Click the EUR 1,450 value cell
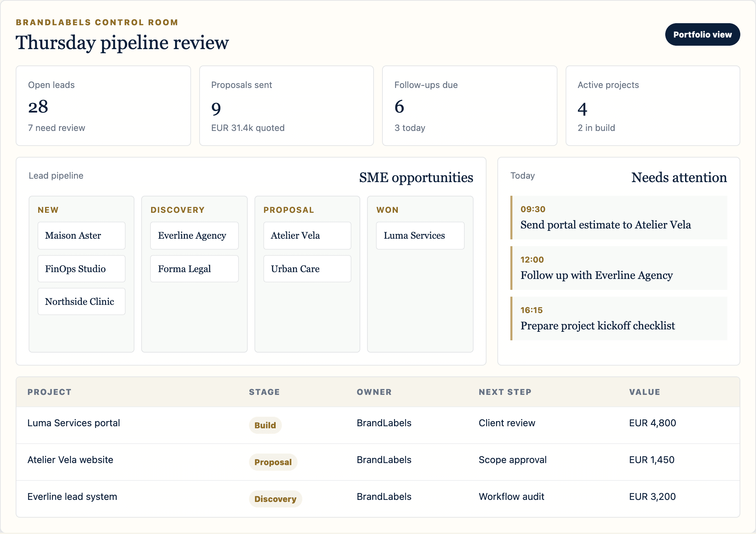 click(652, 460)
